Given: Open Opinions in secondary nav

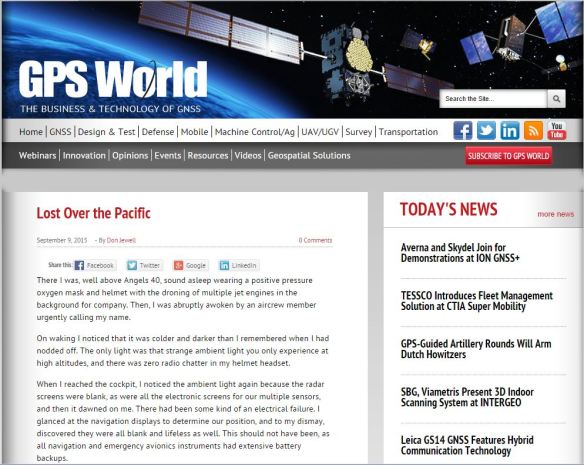Looking at the screenshot, I should (x=130, y=155).
